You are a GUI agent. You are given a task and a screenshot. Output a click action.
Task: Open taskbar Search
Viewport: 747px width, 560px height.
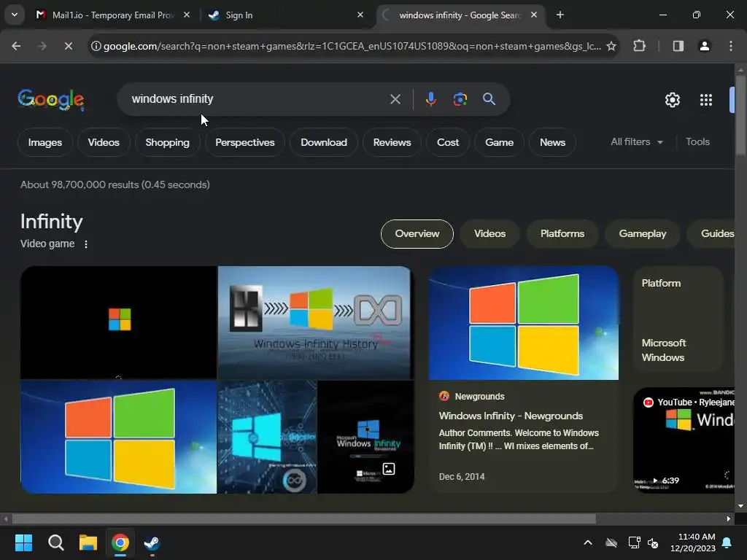[x=55, y=542]
